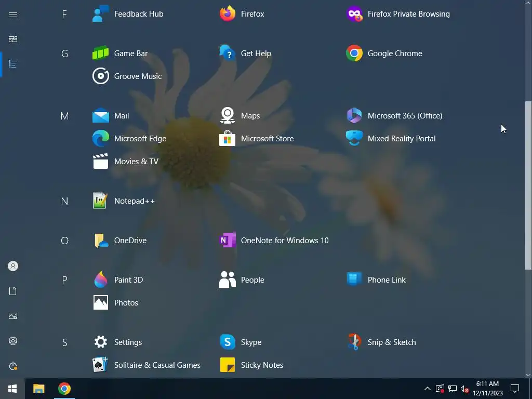Click the letter N group header
The height and width of the screenshot is (399, 532).
[x=64, y=201]
